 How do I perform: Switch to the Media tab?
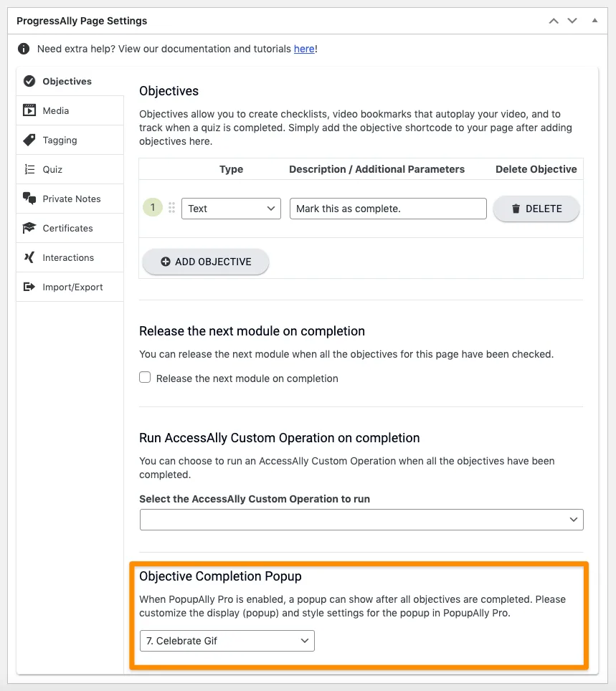56,110
